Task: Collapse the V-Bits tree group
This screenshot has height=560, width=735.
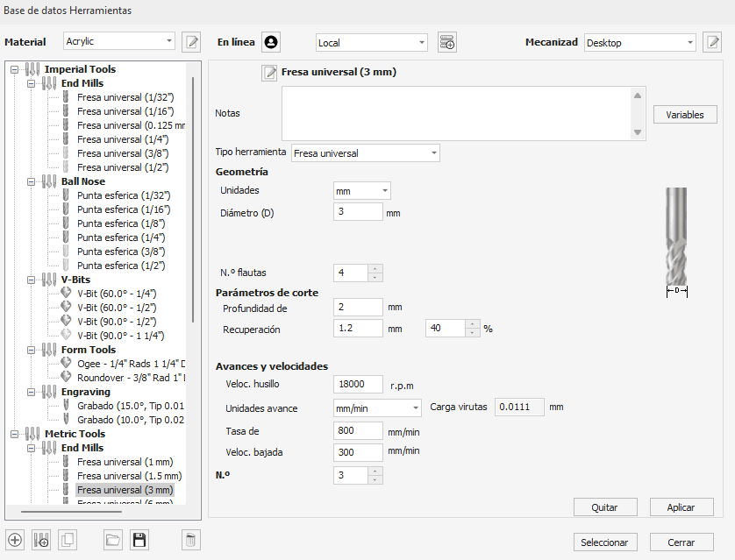Action: pos(31,280)
